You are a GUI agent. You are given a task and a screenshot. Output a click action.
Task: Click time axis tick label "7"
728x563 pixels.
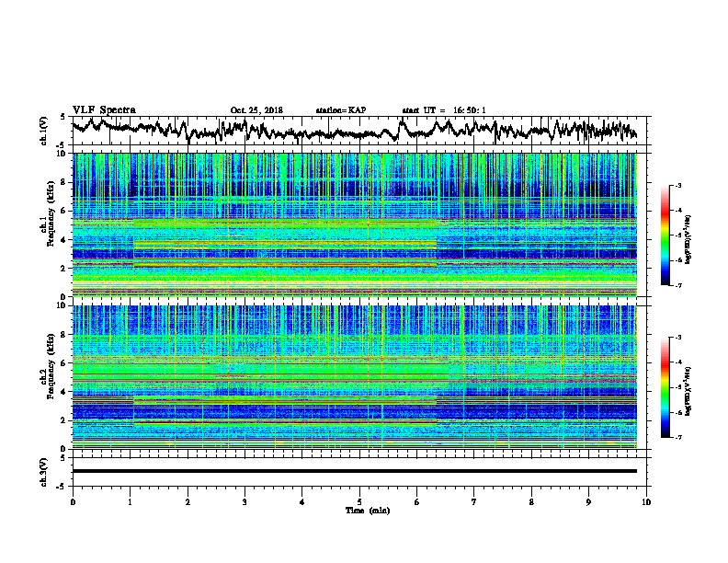pyautogui.click(x=474, y=502)
